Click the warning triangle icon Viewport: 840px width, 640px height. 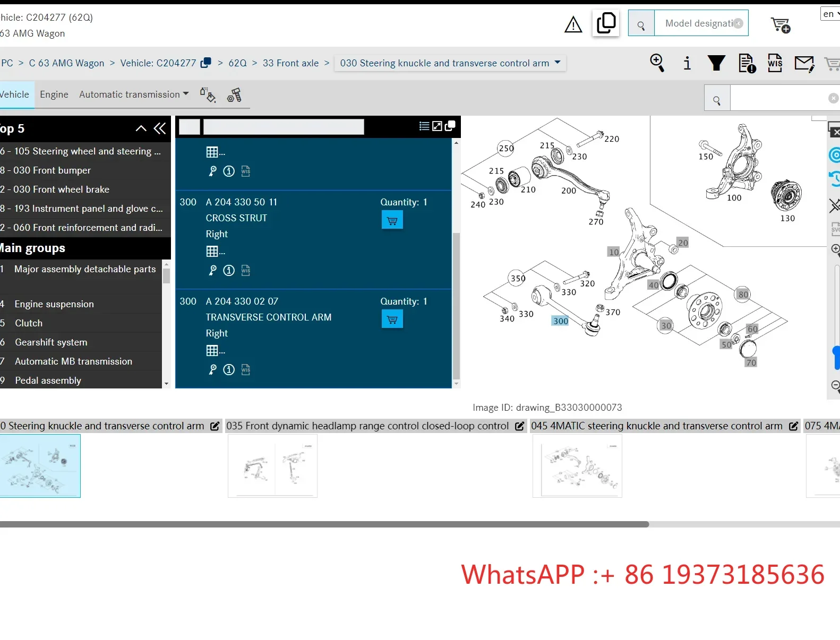tap(573, 24)
